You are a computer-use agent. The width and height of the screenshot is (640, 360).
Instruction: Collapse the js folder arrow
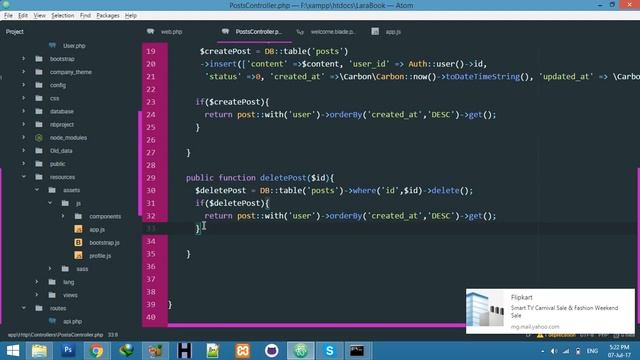50,203
